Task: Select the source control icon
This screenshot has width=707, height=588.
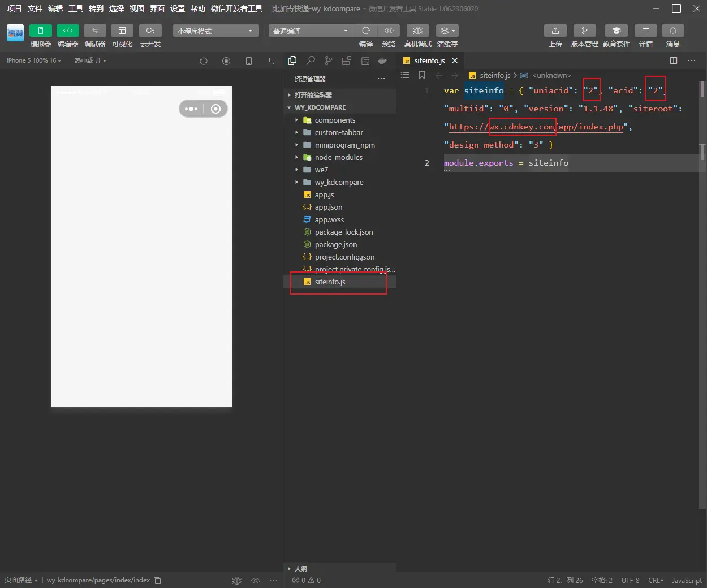Action: pyautogui.click(x=329, y=60)
